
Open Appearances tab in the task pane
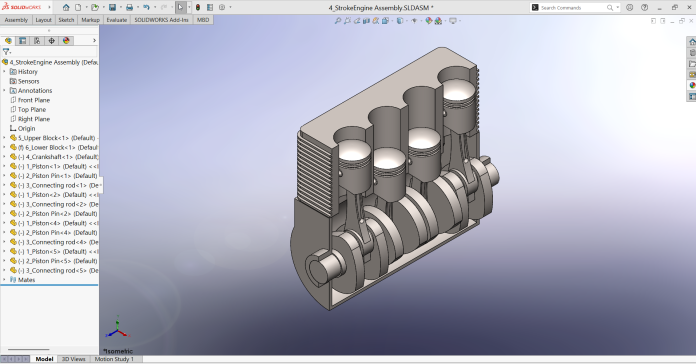[x=692, y=85]
